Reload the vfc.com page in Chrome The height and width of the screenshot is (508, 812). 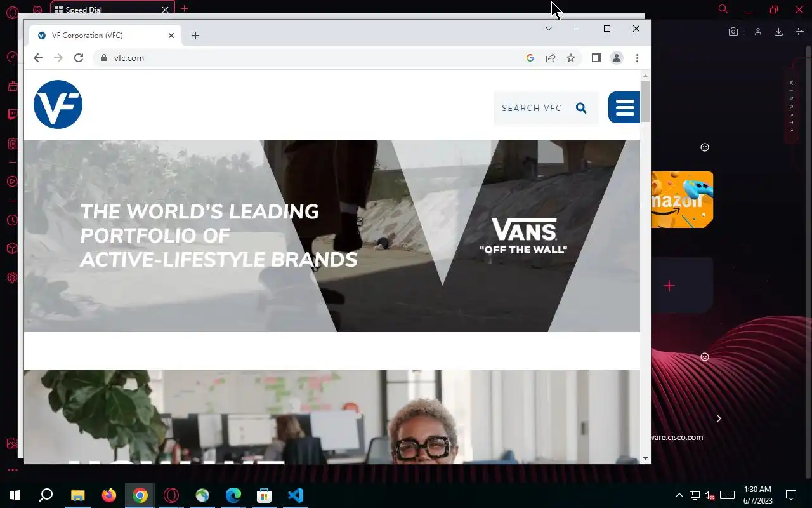click(79, 58)
